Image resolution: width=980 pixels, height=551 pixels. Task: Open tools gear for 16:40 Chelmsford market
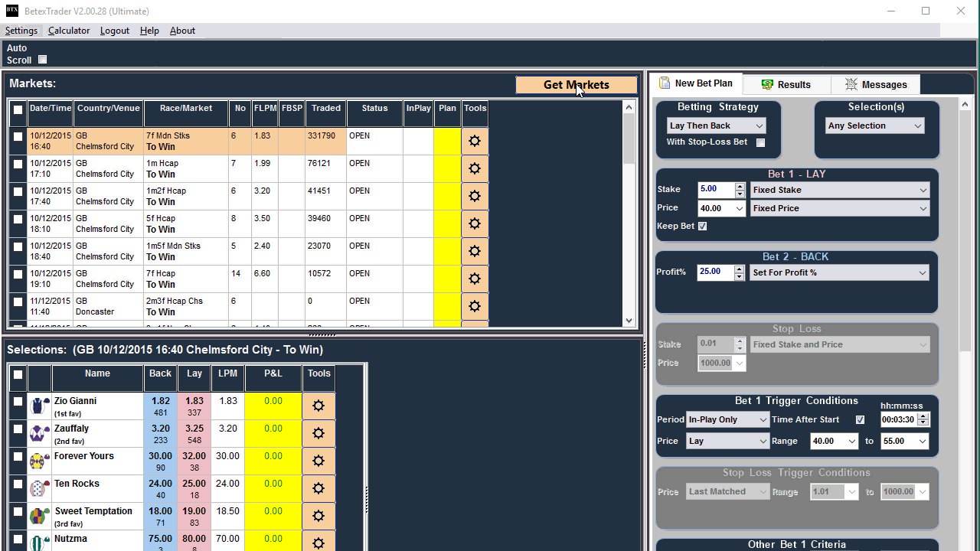point(475,141)
